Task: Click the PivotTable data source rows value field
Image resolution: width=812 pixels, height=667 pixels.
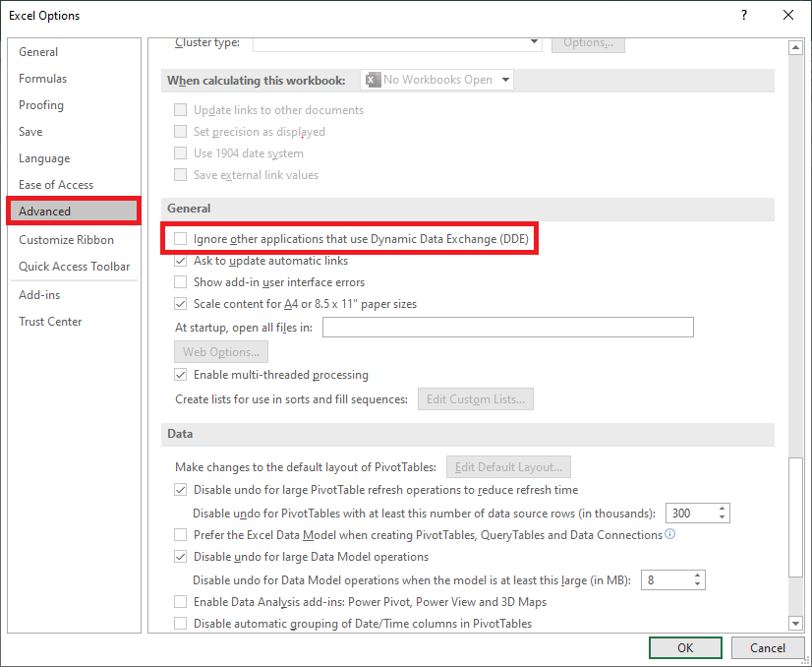Action: point(691,514)
